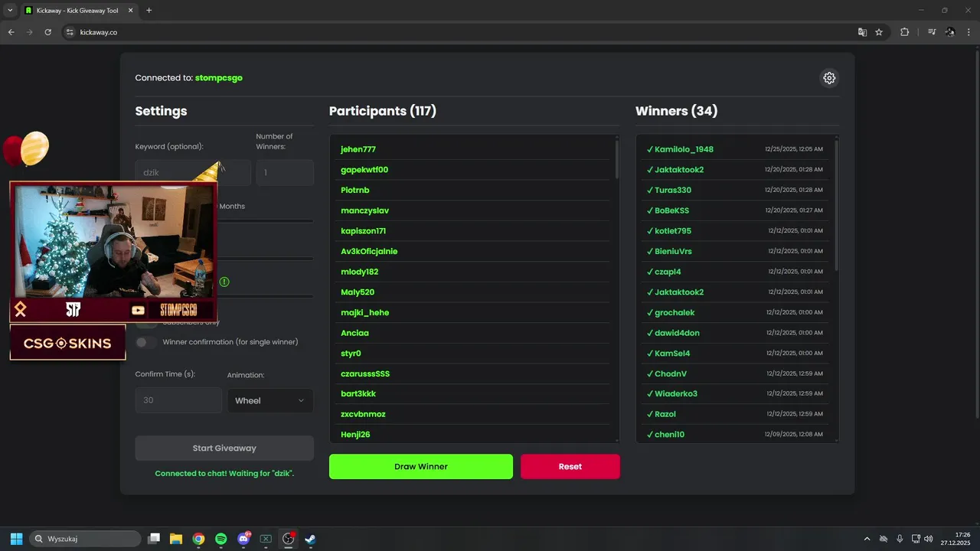Select participant kapiszon171
Image resolution: width=980 pixels, height=551 pixels.
click(x=364, y=231)
